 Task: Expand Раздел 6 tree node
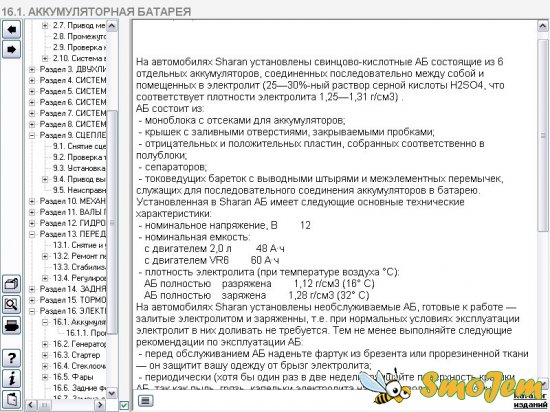tap(32, 102)
